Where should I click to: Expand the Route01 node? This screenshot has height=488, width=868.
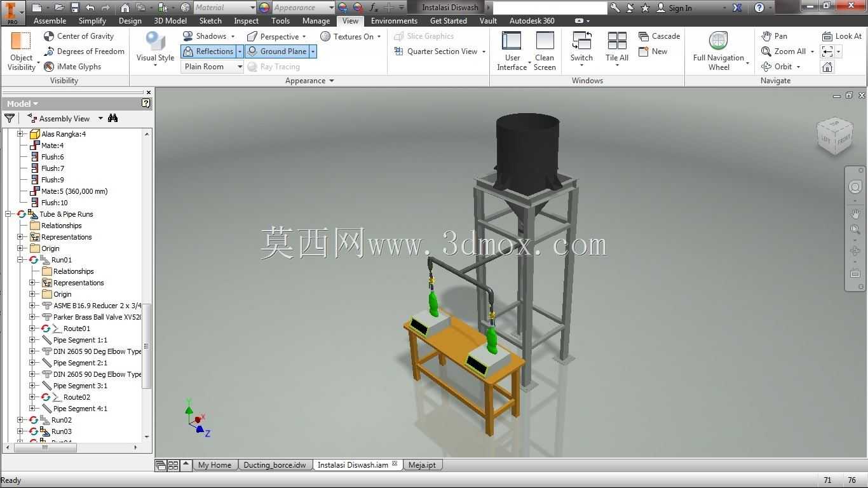32,329
